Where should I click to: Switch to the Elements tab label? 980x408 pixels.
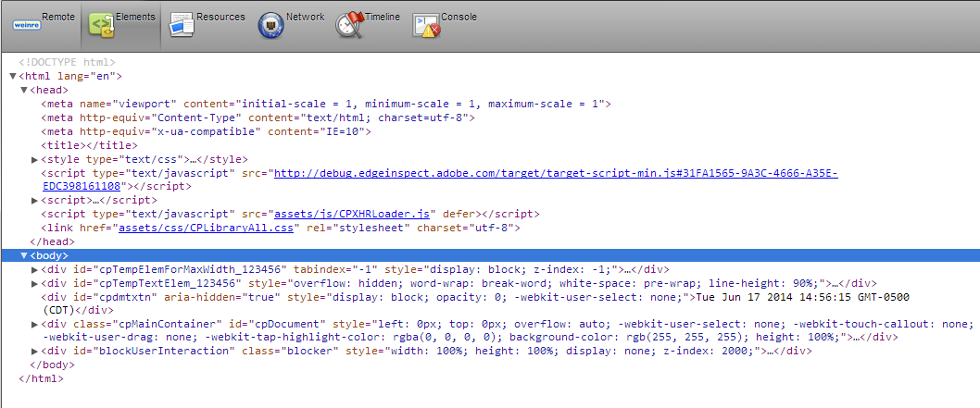(135, 18)
